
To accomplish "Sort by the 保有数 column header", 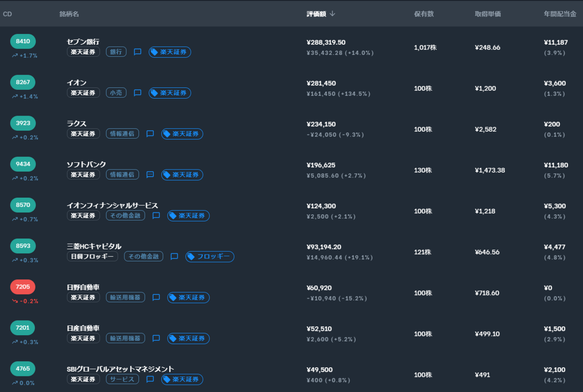I will (424, 14).
